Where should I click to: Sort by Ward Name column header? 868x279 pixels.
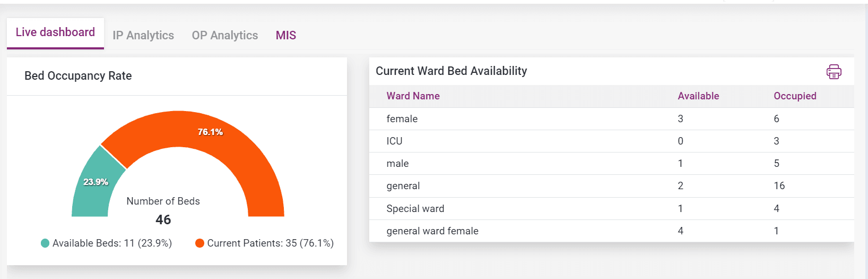(413, 96)
